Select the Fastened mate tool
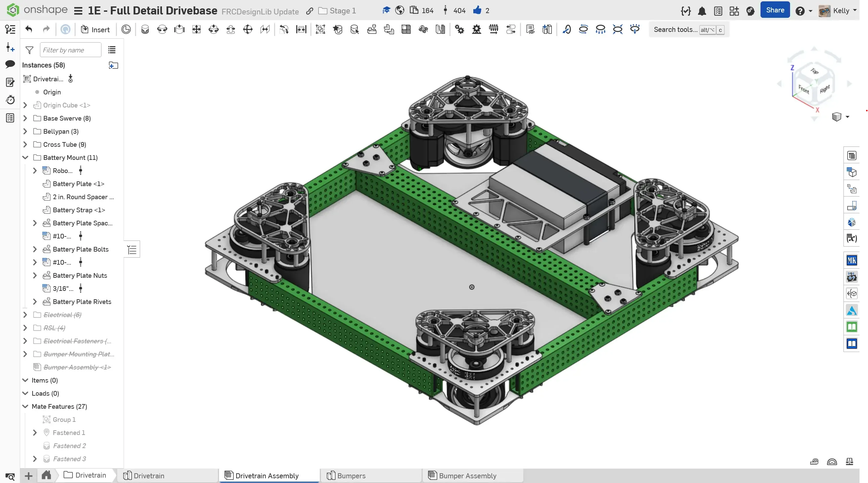The height and width of the screenshot is (483, 868). click(145, 30)
